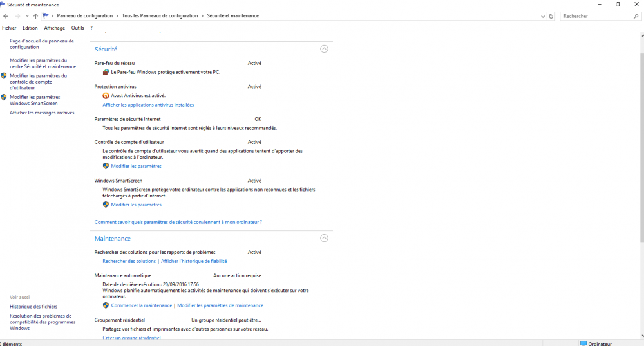
Task: Start Commencer la maintenance
Action: point(142,305)
